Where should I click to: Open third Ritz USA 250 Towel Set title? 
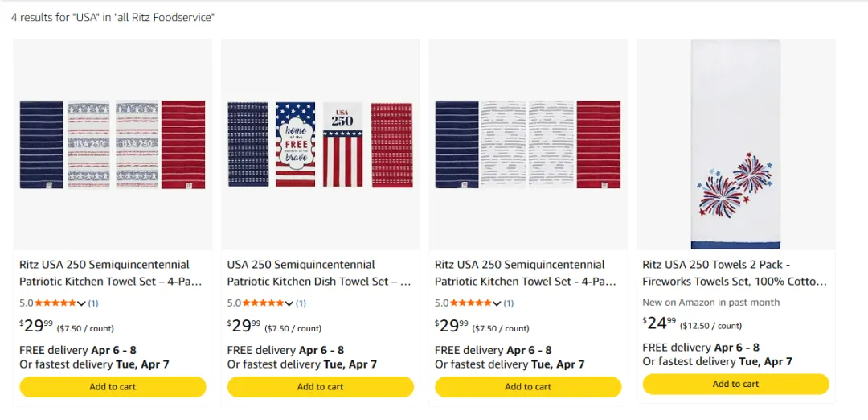(526, 273)
